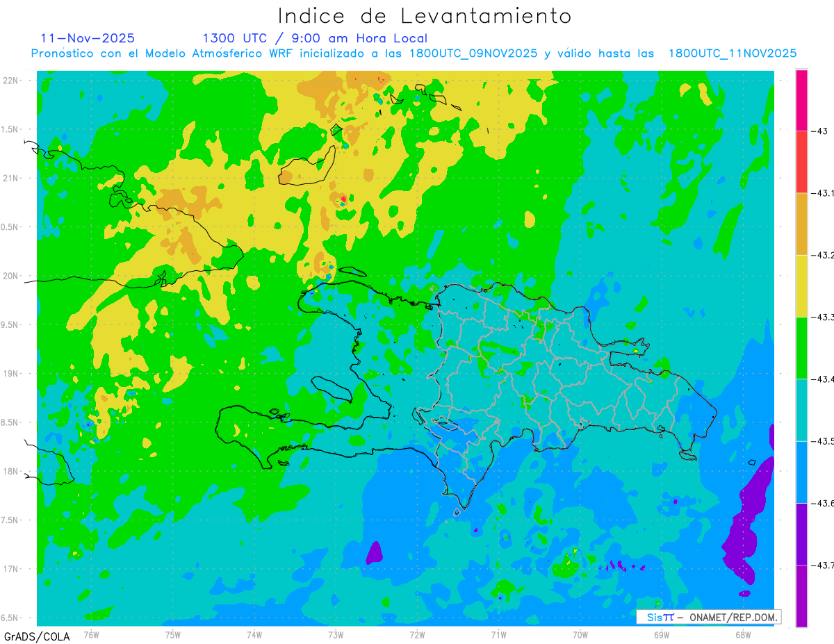
Task: Select the light blue color bar swatch
Action: [x=801, y=471]
